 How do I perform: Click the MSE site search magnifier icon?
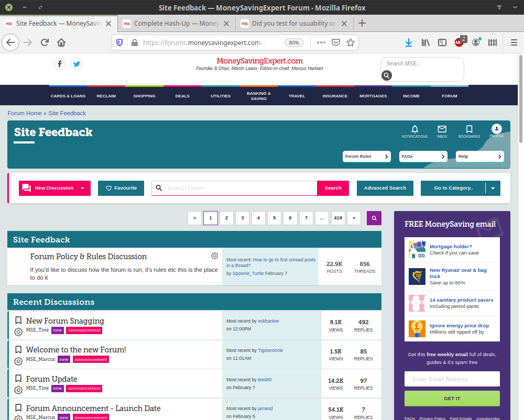[x=387, y=75]
